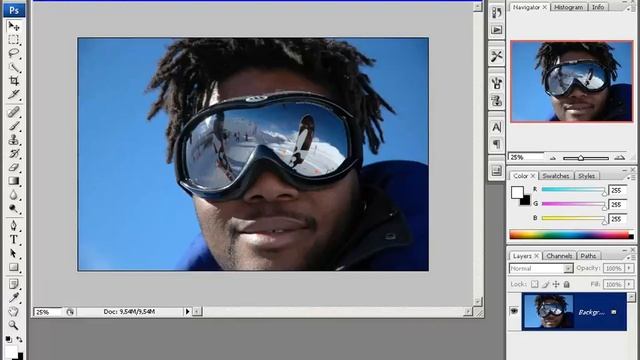The height and width of the screenshot is (360, 640).
Task: Switch to the Channels tab
Action: [559, 256]
